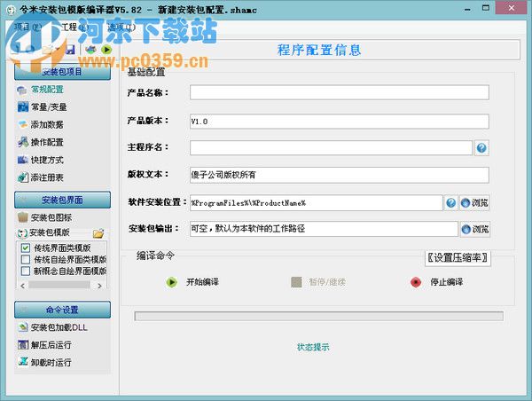
Task: Open 添注册表 section
Action: (41, 177)
